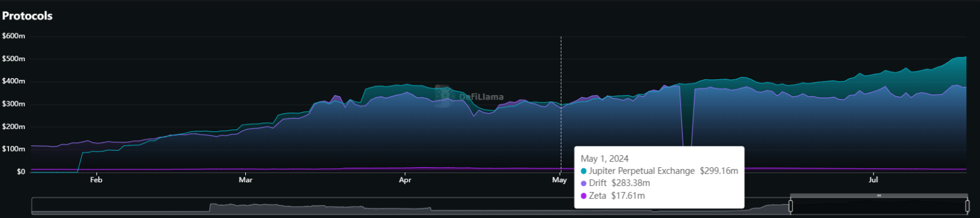
Task: Click the right handle of the date range slider
Action: click(x=967, y=206)
